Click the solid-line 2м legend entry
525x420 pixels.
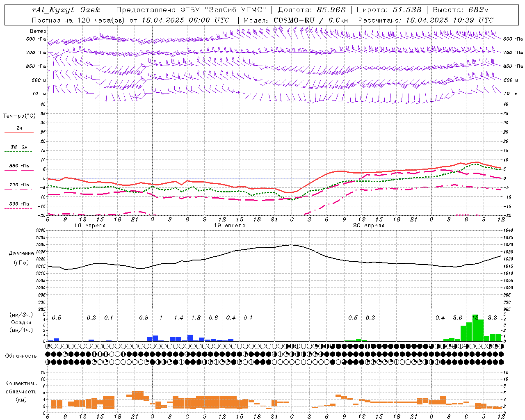19,128
